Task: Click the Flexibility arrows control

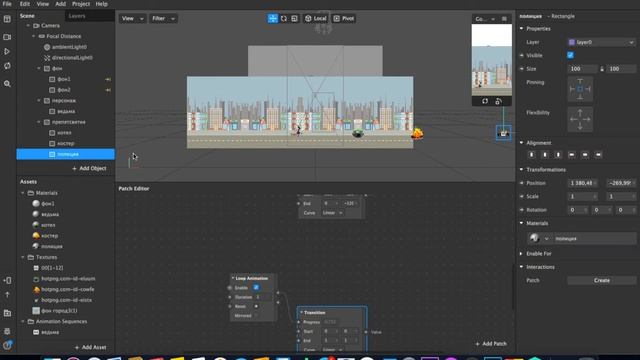Action: click(580, 119)
